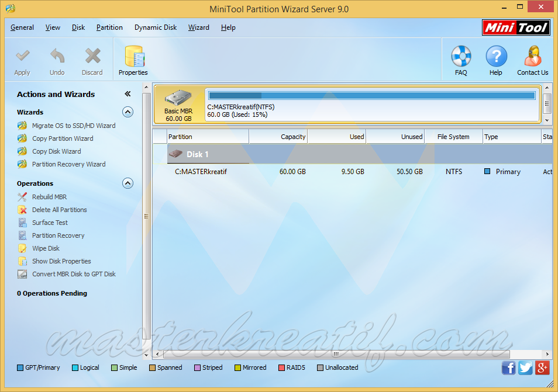
Task: Click the Mirrored legend color swatch
Action: click(237, 368)
